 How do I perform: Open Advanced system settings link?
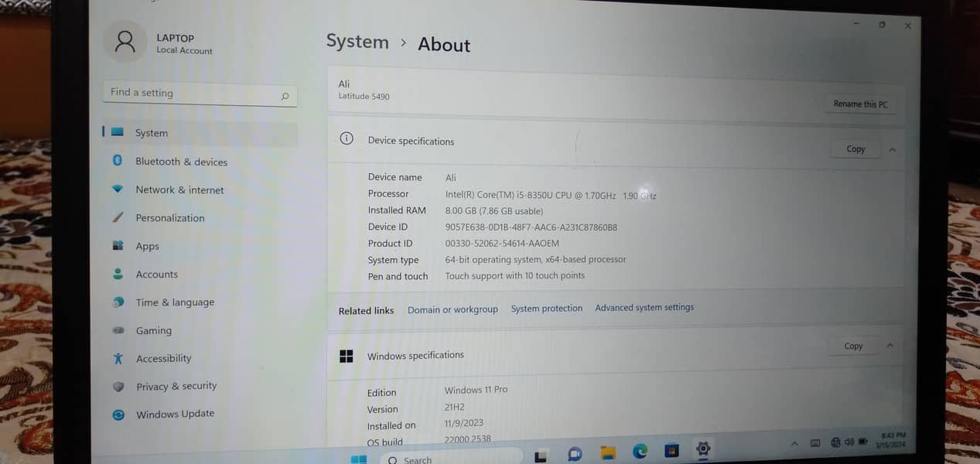(644, 308)
